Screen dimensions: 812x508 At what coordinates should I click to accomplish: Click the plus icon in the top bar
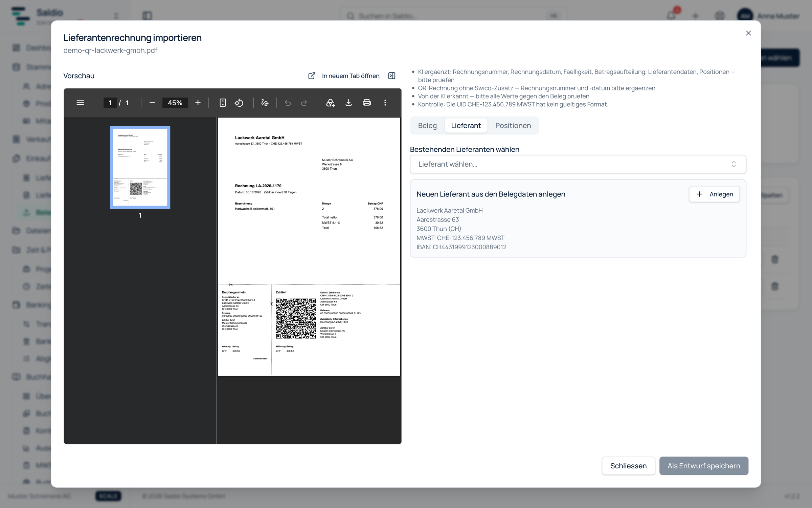(x=695, y=16)
